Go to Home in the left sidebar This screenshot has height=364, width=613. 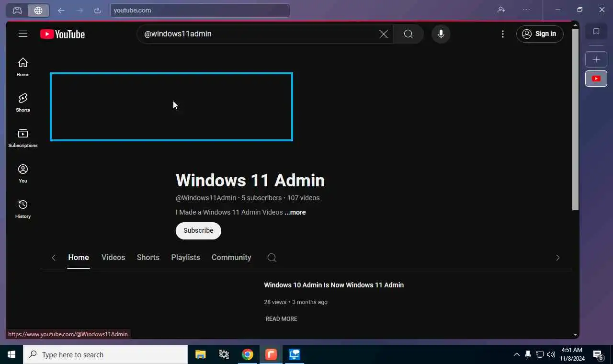point(23,67)
